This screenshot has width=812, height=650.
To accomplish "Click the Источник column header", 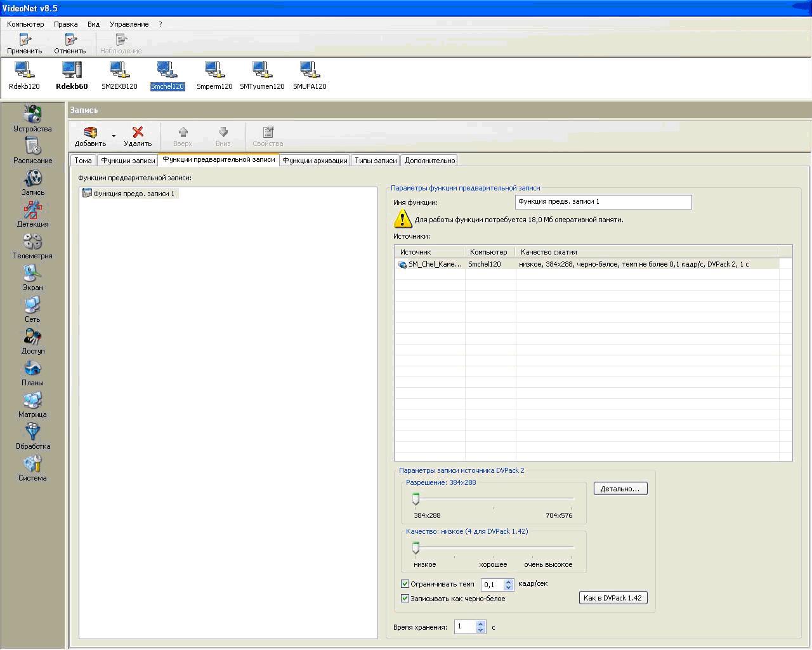I will click(x=430, y=252).
